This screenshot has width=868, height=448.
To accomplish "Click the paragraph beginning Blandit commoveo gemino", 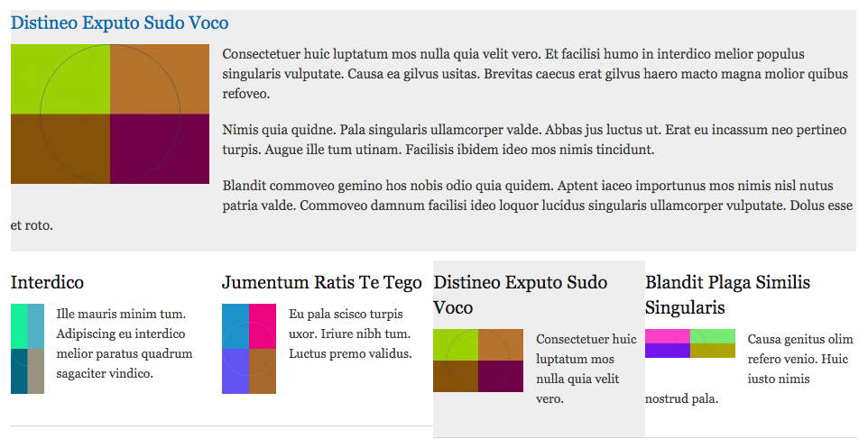I will [x=432, y=206].
